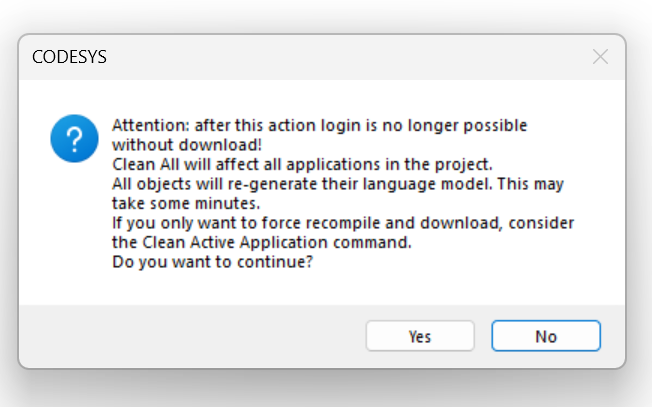Click the CODESYS title text
Screen dimensions: 652x407
(x=69, y=57)
